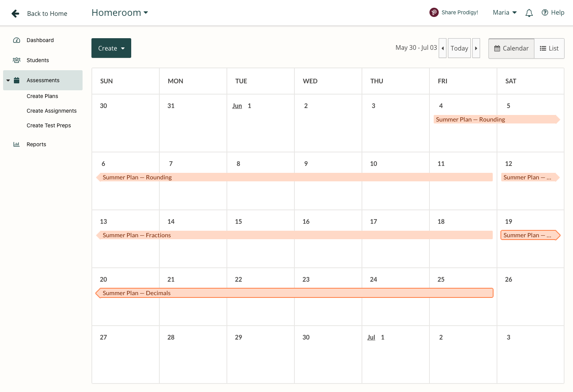Open Help using the question mark icon

[x=544, y=12]
